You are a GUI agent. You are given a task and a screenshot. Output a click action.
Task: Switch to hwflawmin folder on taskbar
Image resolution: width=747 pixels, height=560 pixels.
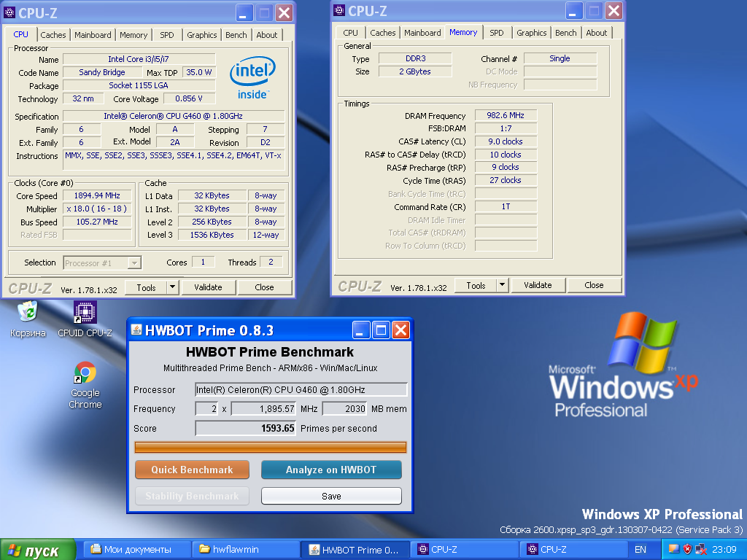point(247,550)
